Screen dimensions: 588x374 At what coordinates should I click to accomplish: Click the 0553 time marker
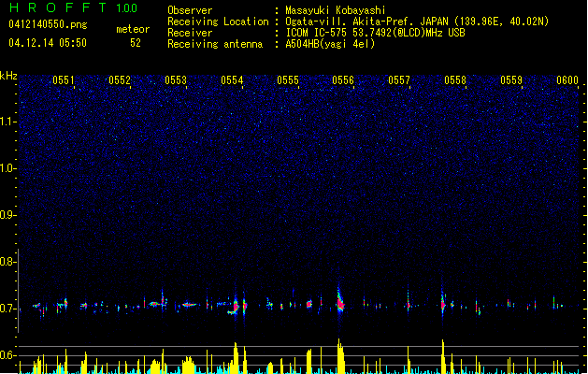click(176, 80)
